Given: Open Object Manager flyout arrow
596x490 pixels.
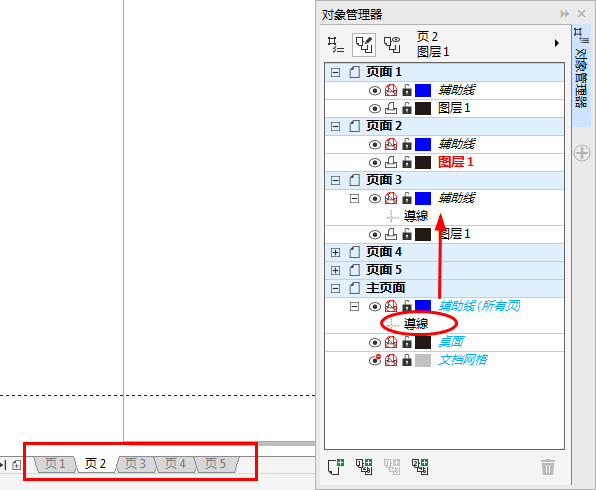Looking at the screenshot, I should tap(556, 43).
